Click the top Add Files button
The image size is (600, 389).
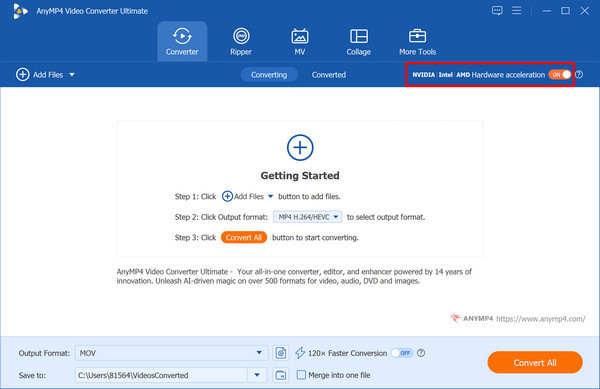click(39, 75)
